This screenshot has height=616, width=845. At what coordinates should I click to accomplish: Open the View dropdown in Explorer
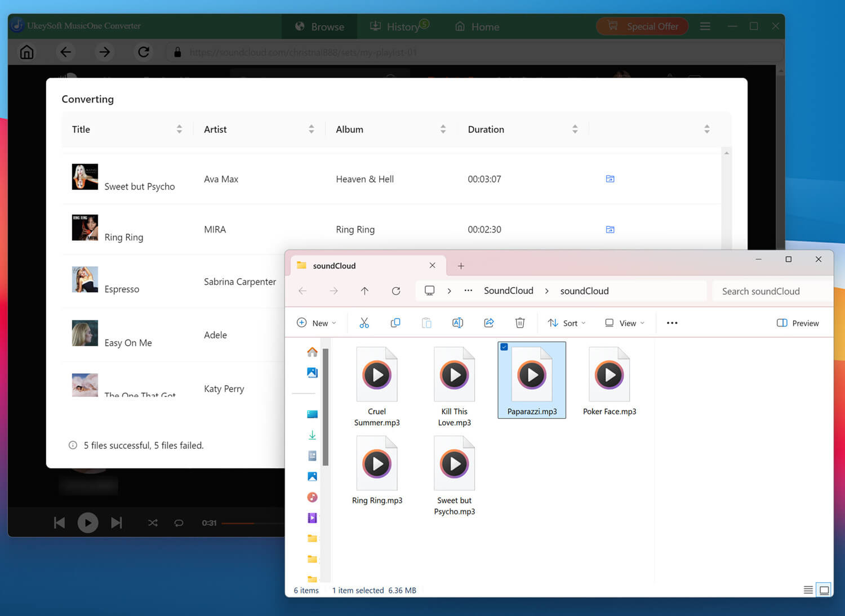(624, 323)
